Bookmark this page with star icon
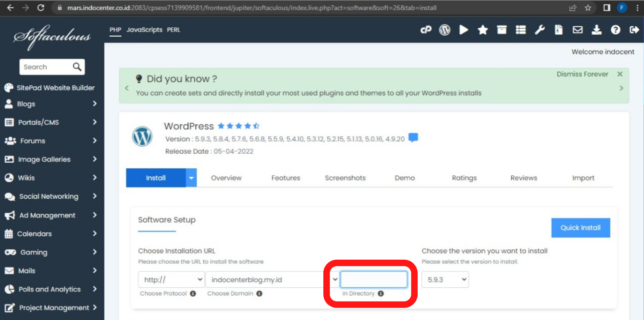This screenshot has height=320, width=644. pyautogui.click(x=588, y=8)
